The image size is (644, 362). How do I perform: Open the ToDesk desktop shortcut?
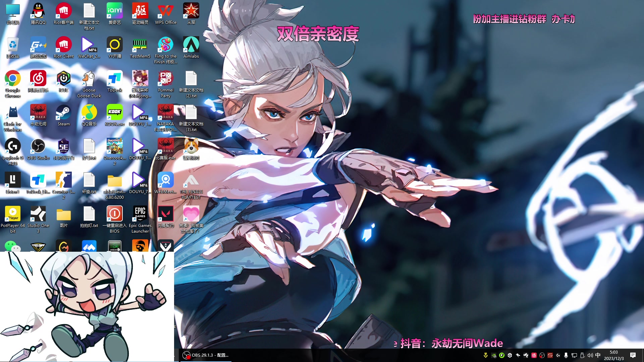pos(115,81)
